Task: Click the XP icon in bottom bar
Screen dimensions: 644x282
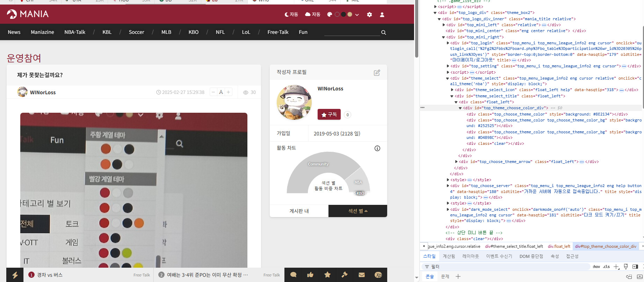Action: tap(378, 275)
